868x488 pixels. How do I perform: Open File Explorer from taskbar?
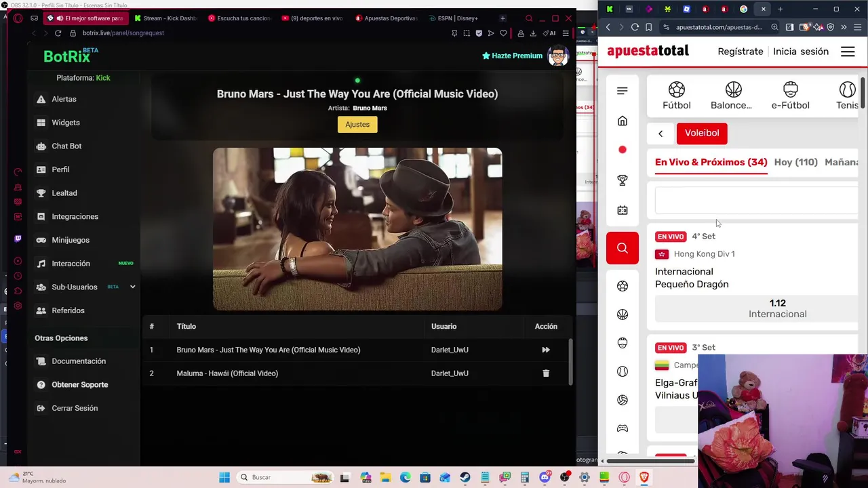(385, 477)
